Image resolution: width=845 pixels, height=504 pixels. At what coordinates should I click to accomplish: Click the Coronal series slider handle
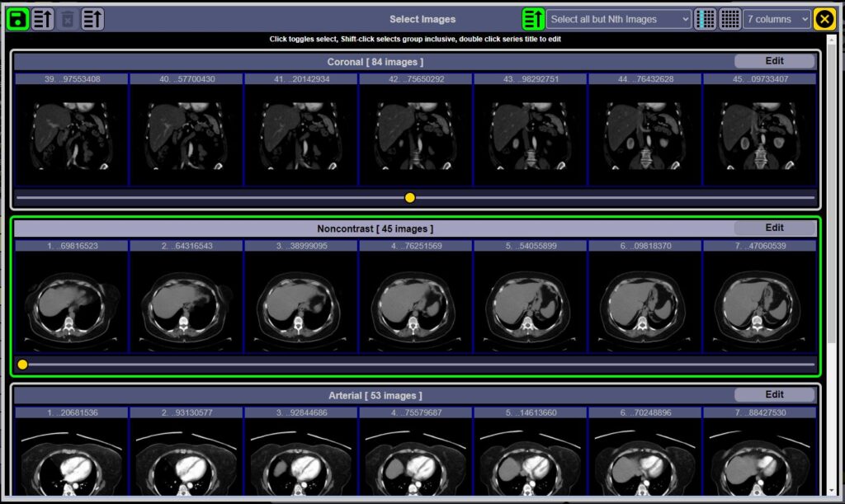click(x=409, y=198)
